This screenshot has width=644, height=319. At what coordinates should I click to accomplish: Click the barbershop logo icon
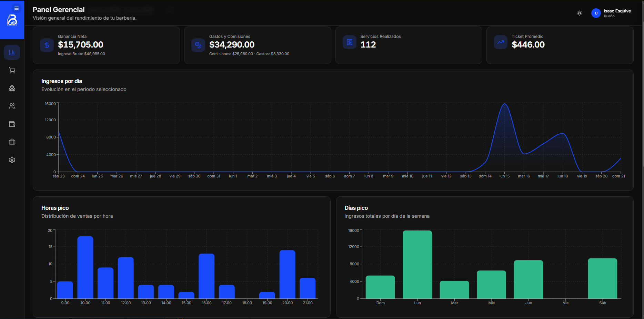point(12,20)
